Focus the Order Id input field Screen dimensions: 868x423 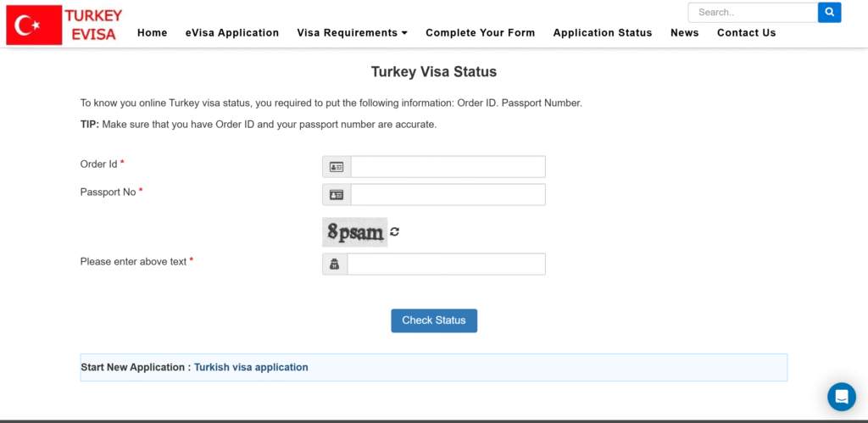(448, 167)
